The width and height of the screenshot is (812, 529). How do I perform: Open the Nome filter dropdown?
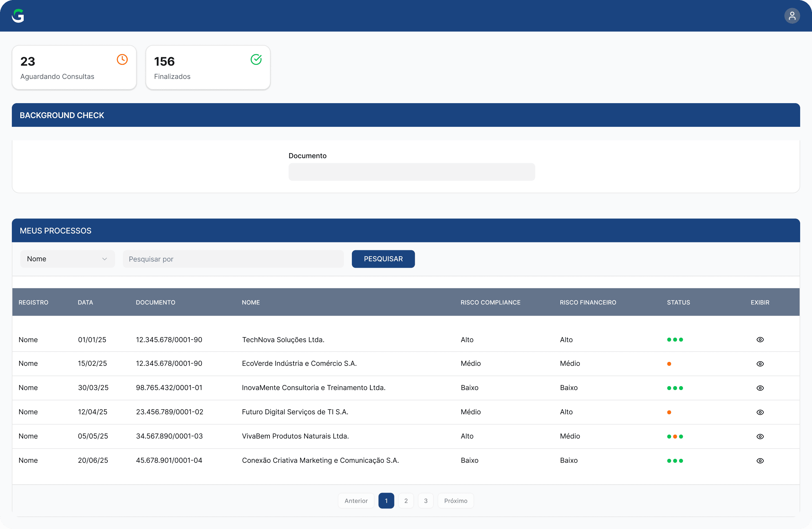pyautogui.click(x=68, y=259)
